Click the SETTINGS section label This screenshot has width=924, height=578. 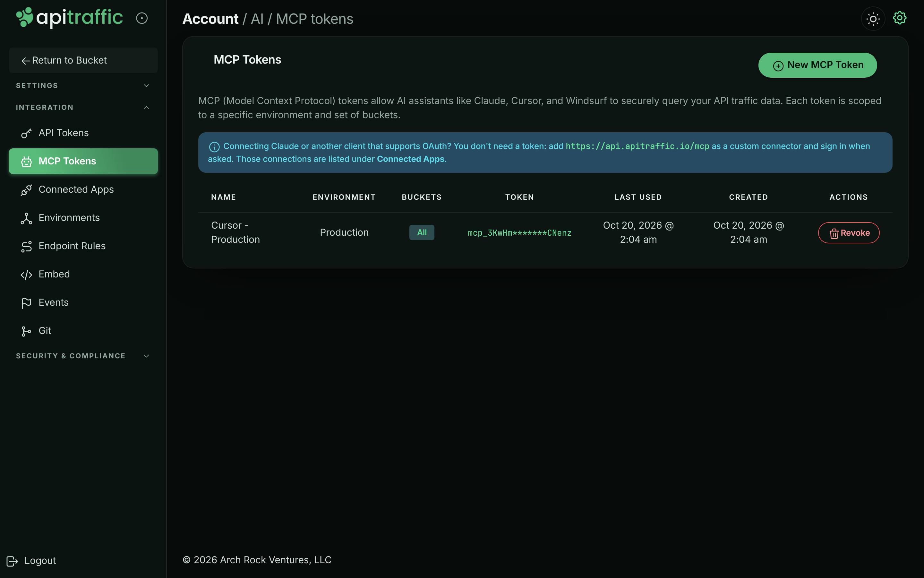[37, 86]
